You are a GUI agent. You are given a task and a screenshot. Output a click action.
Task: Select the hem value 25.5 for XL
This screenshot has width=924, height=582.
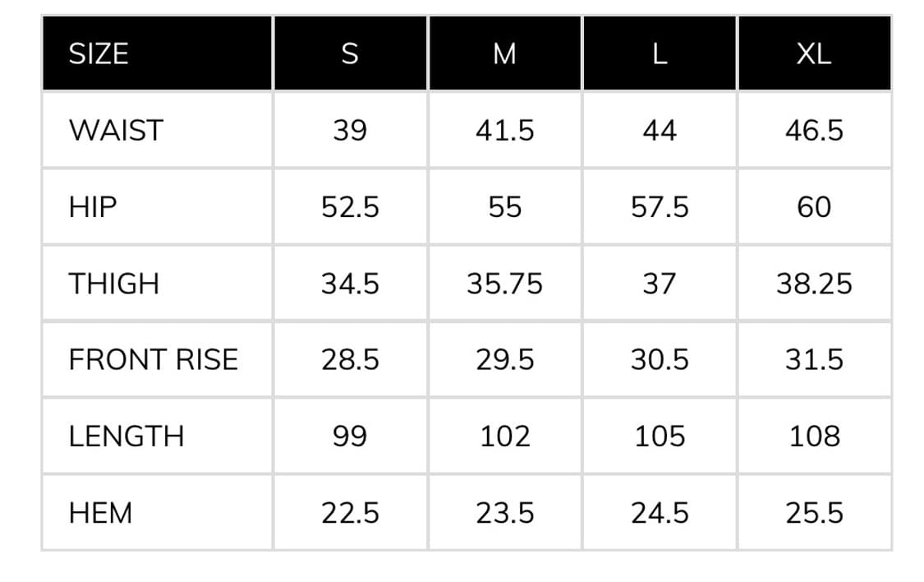click(x=814, y=513)
